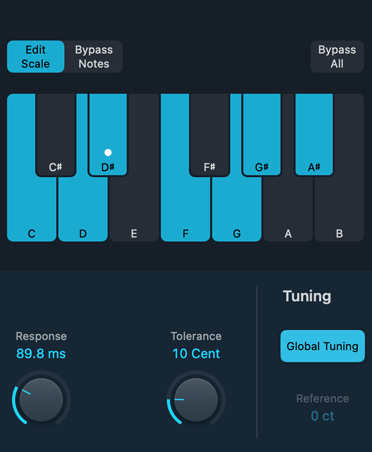Click the Tolerance knob
372x452 pixels.
pos(196,399)
